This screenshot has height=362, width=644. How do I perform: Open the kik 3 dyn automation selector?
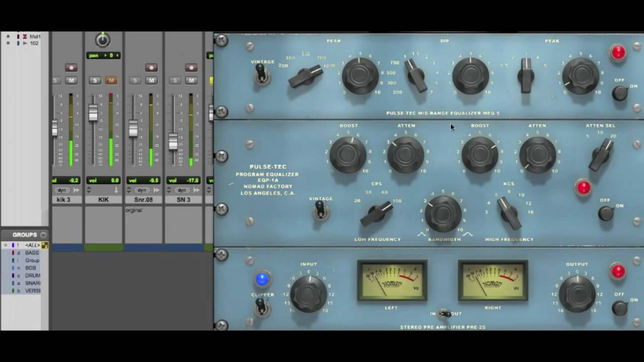(x=62, y=190)
